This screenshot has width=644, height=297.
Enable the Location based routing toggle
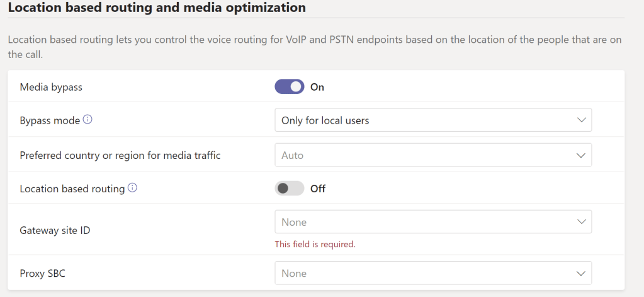pos(289,188)
